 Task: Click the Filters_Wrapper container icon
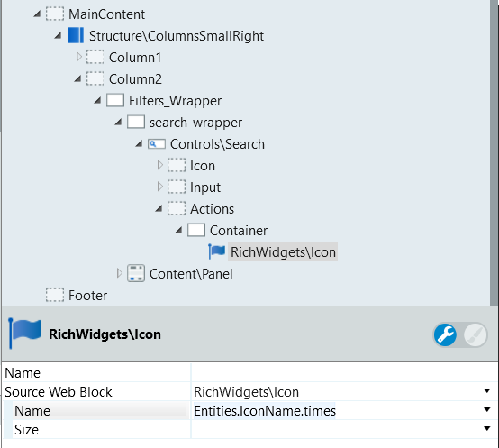point(115,101)
